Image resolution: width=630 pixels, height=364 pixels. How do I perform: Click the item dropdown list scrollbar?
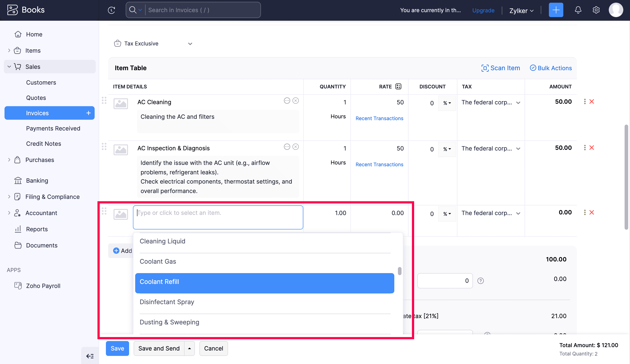tap(399, 271)
